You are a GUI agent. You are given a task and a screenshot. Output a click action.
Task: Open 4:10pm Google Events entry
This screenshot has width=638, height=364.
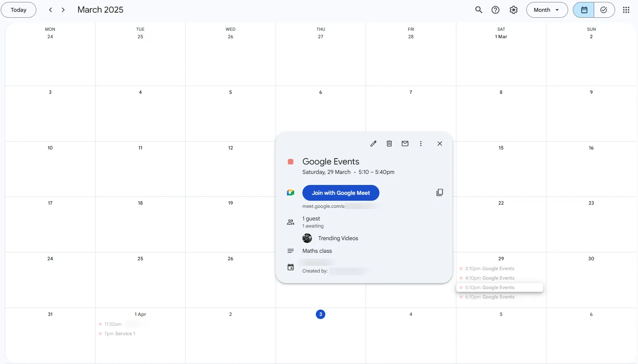(x=500, y=278)
